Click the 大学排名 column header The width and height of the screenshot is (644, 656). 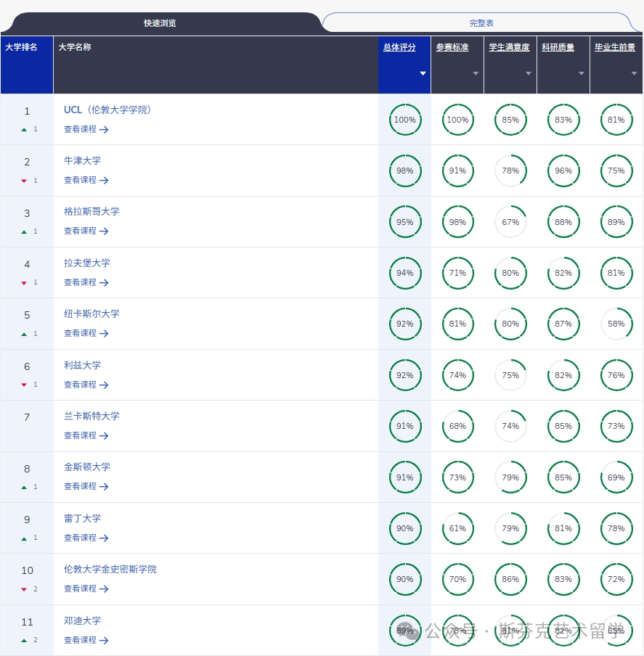pyautogui.click(x=27, y=65)
